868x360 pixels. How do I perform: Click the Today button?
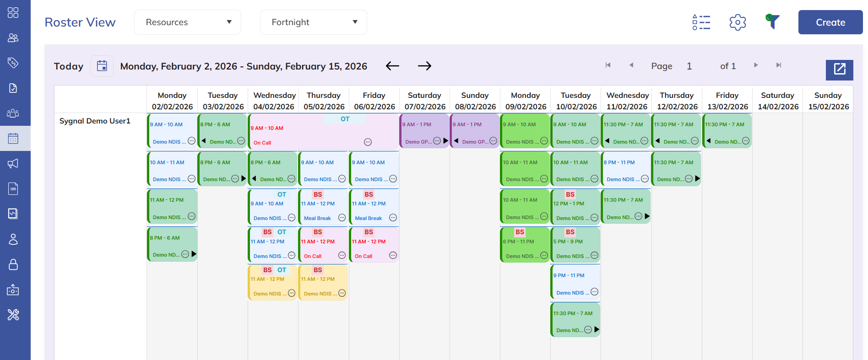click(69, 66)
